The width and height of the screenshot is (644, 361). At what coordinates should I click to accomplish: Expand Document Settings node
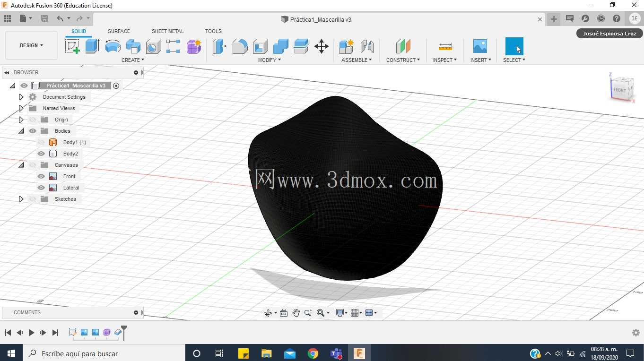pyautogui.click(x=21, y=97)
